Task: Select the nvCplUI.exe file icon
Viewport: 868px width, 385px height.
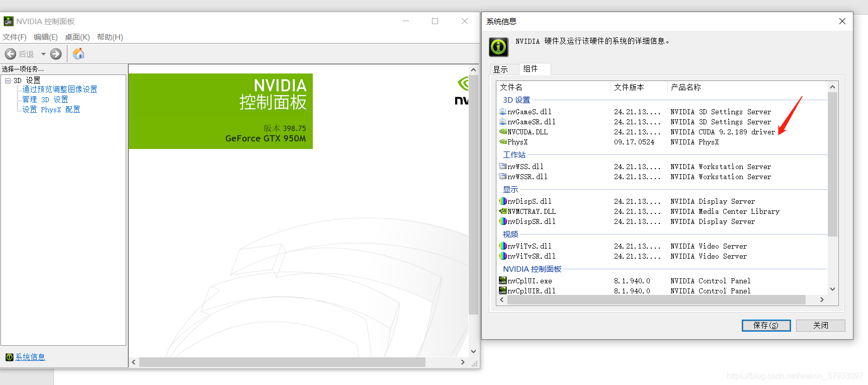Action: coord(502,280)
